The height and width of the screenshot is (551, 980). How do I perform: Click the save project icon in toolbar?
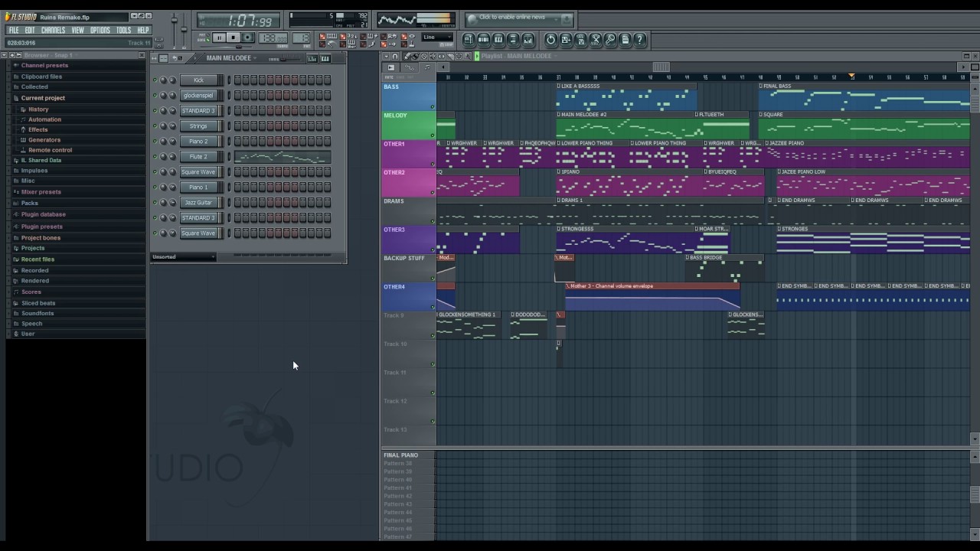[x=566, y=40]
